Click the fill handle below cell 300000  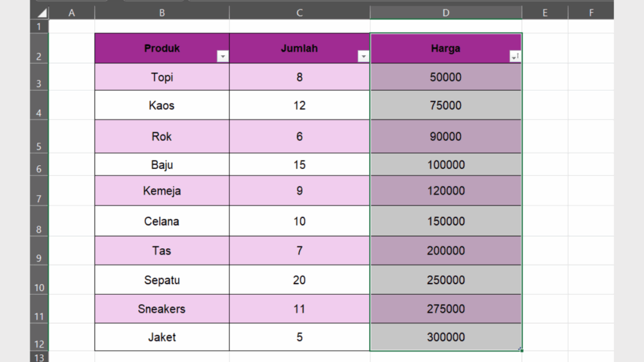[x=521, y=350]
